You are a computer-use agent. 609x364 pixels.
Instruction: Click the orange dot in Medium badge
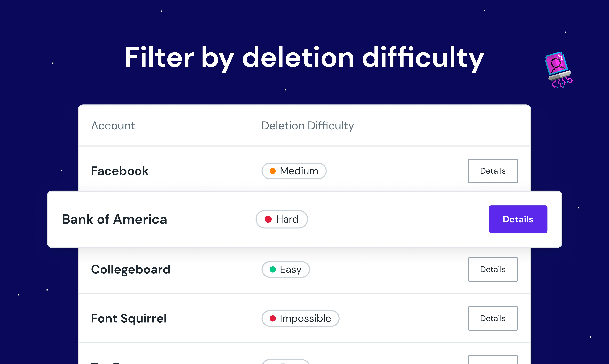click(273, 171)
